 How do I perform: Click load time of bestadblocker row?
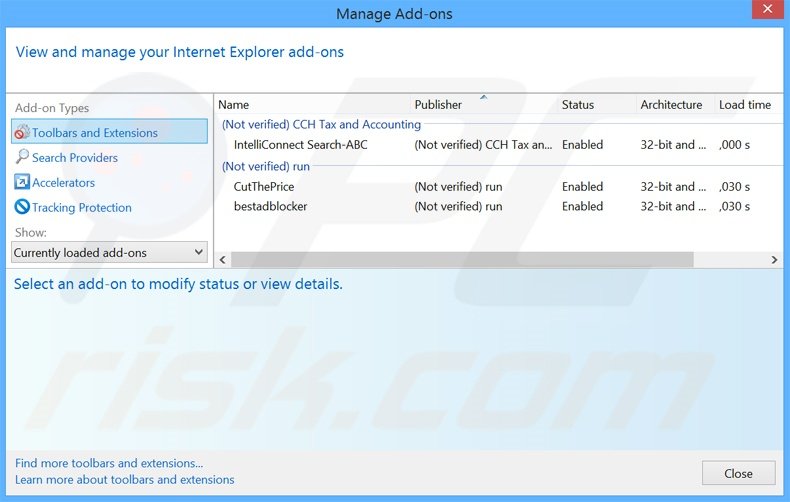coord(734,206)
